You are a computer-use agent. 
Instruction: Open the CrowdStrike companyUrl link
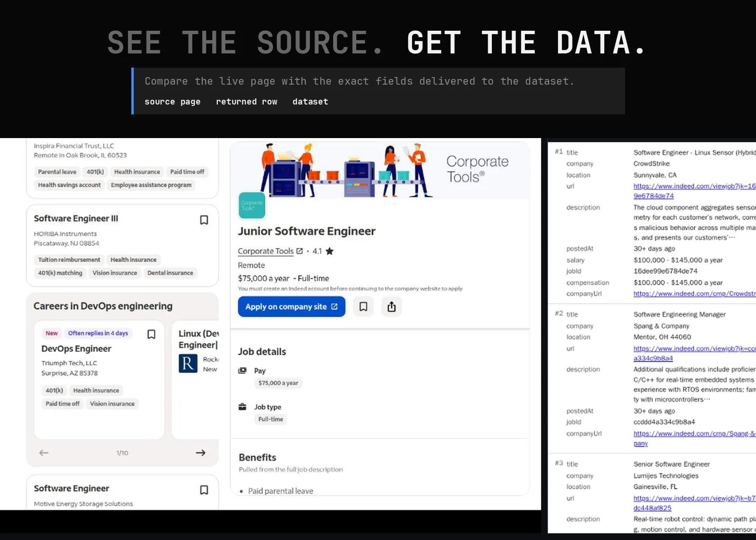(x=695, y=294)
